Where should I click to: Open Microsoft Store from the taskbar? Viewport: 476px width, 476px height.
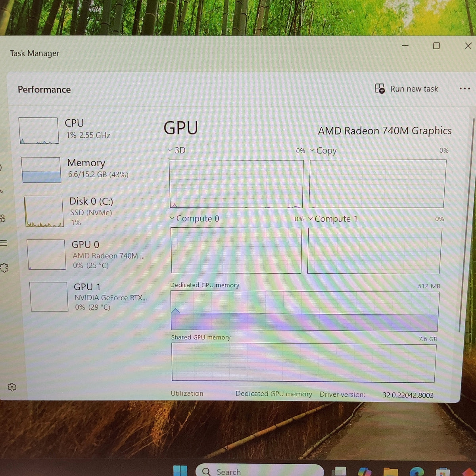[x=442, y=472]
